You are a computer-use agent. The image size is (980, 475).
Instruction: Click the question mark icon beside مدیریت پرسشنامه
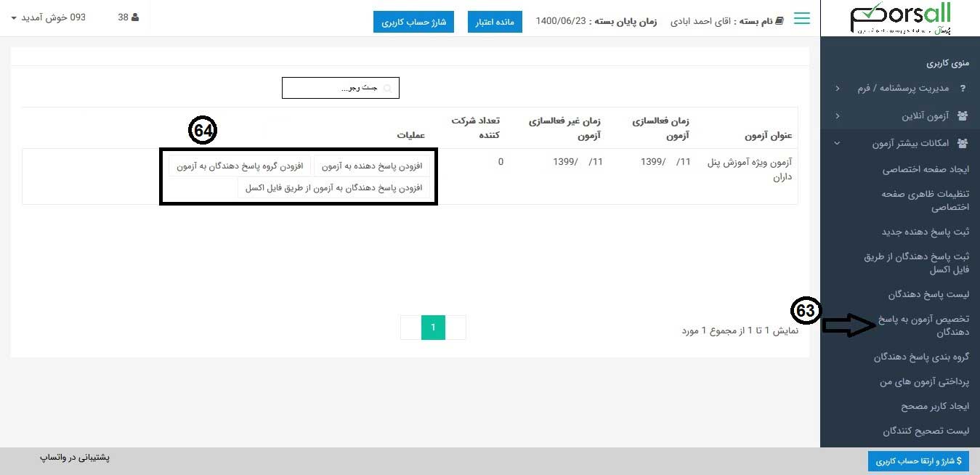[x=963, y=89]
